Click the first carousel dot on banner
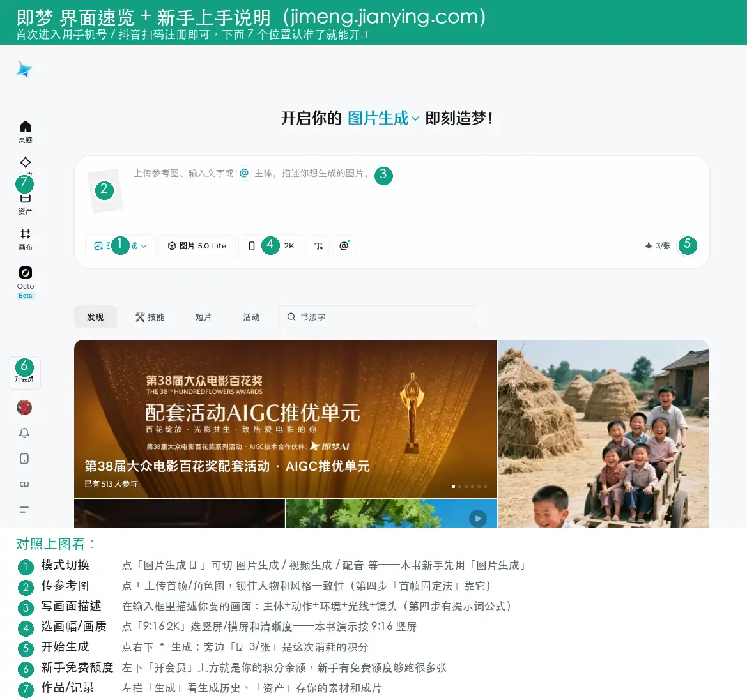 pos(453,486)
